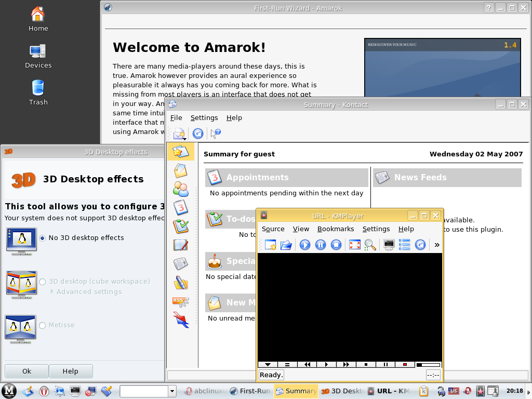Switch to First-Run taskbar entry
The image size is (532, 399).
[x=250, y=391]
